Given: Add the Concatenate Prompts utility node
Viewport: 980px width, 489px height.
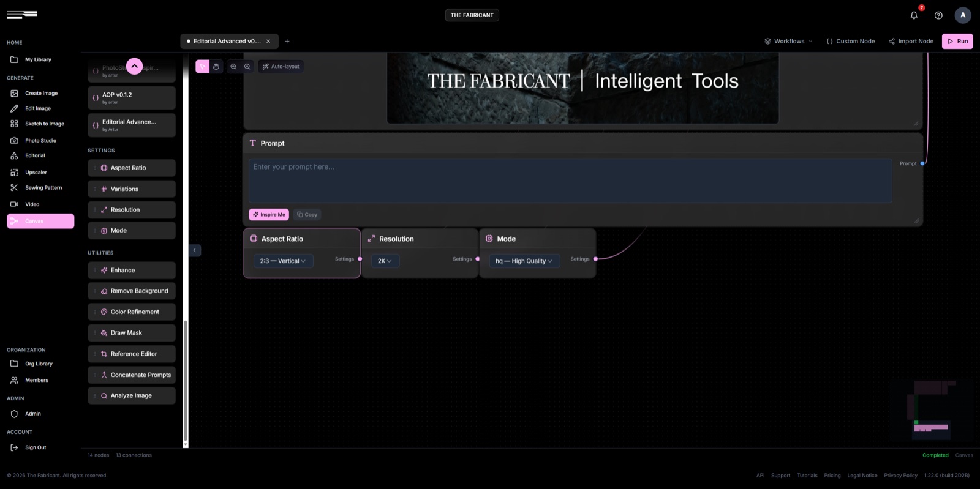Looking at the screenshot, I should 132,375.
